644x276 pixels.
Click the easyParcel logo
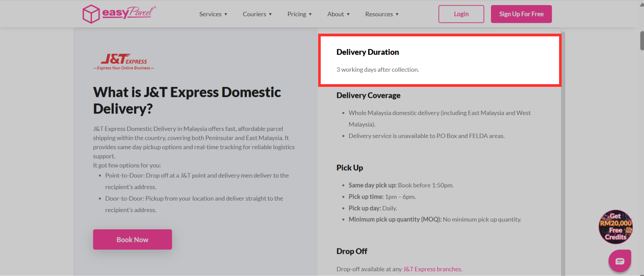[x=119, y=14]
